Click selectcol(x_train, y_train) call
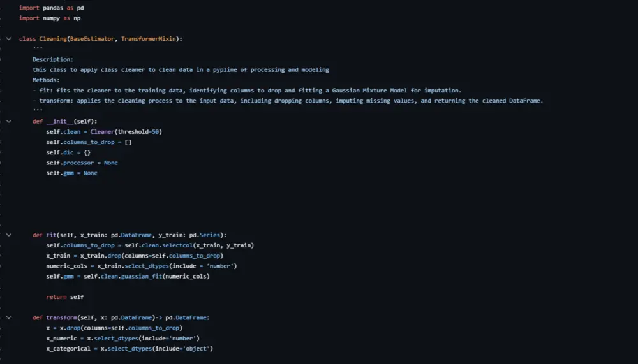Image resolution: width=638 pixels, height=364 pixels. [208, 245]
